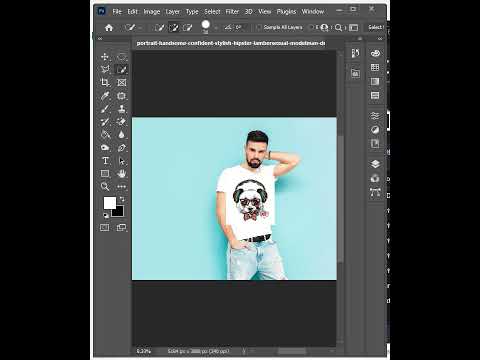Select the Zoom tool in toolbox
The image size is (480, 360).
coord(105,186)
